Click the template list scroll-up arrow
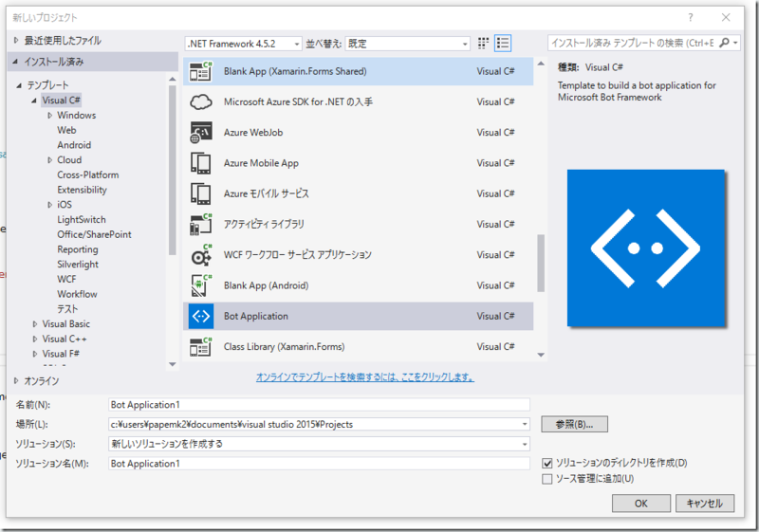The width and height of the screenshot is (759, 532). [x=541, y=64]
